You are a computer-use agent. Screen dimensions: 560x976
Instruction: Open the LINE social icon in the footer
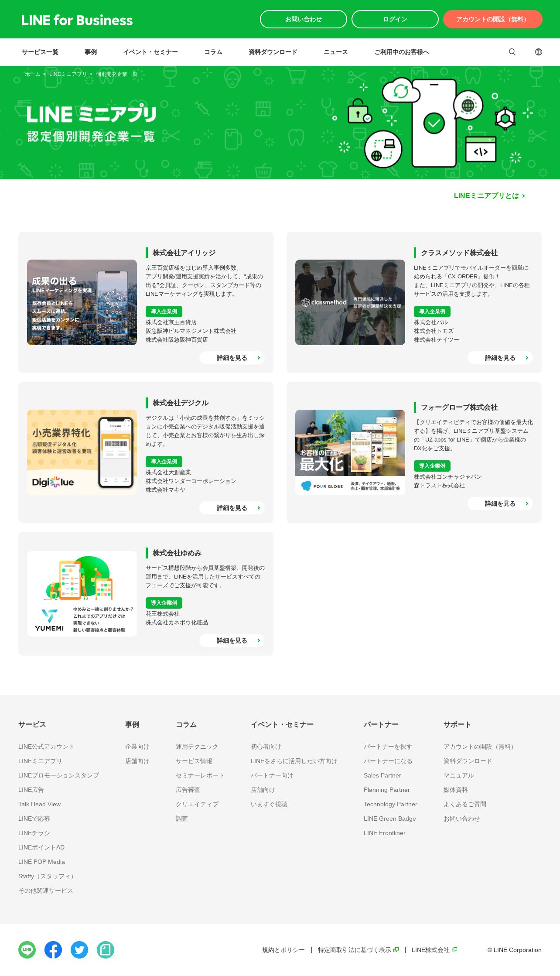(x=27, y=950)
